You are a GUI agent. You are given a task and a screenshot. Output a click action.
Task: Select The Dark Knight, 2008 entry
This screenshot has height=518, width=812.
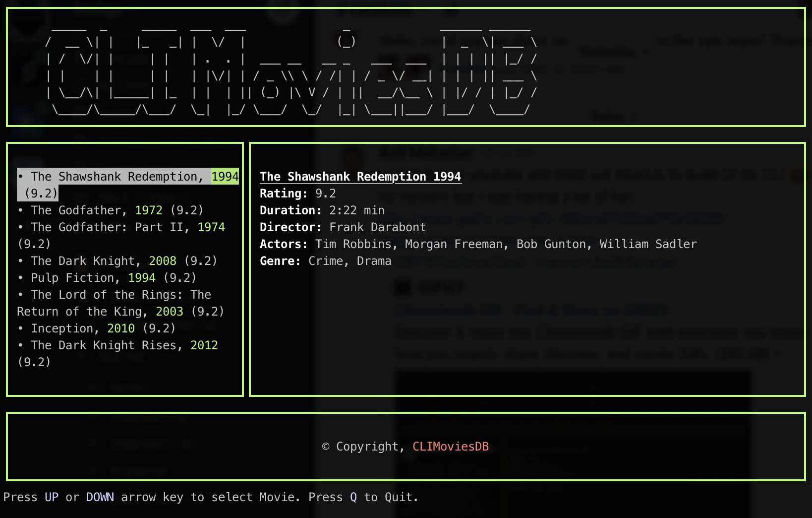(x=117, y=261)
